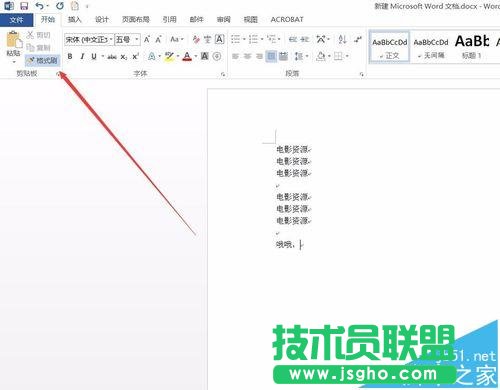Click the Shading paint bucket icon
Screen dimensions: 500x390
point(321,56)
